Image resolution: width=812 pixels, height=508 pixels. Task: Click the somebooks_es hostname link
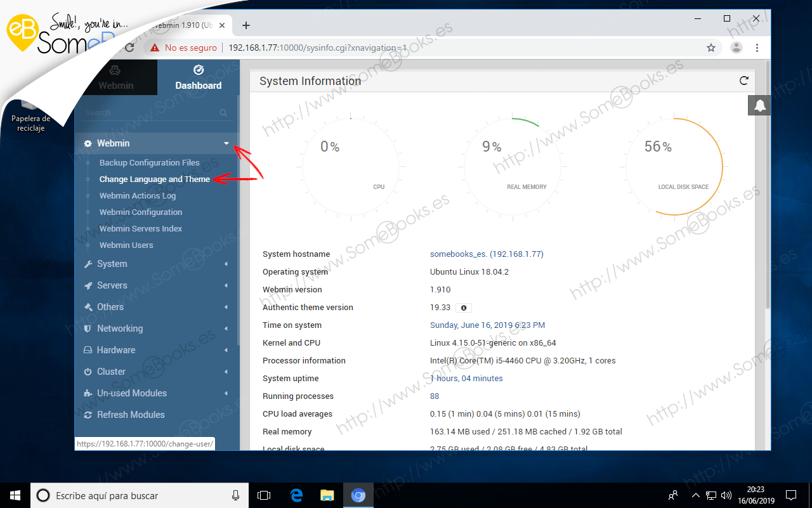click(x=486, y=254)
